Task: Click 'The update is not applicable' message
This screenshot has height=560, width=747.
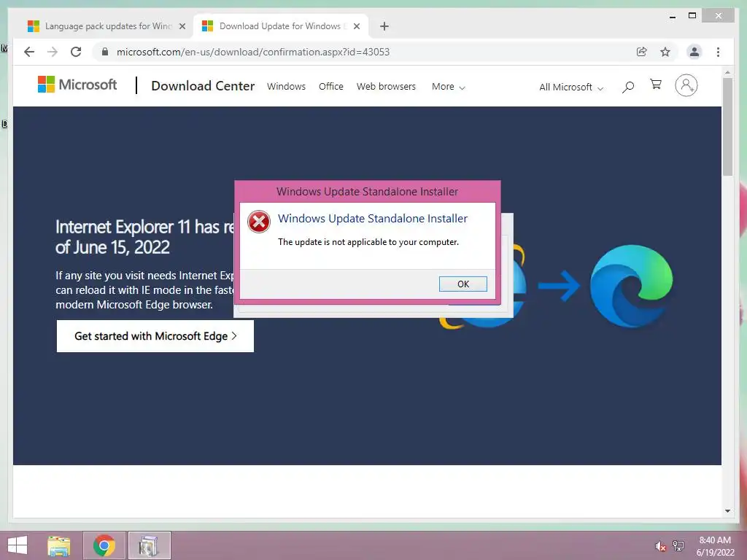Action: click(368, 242)
